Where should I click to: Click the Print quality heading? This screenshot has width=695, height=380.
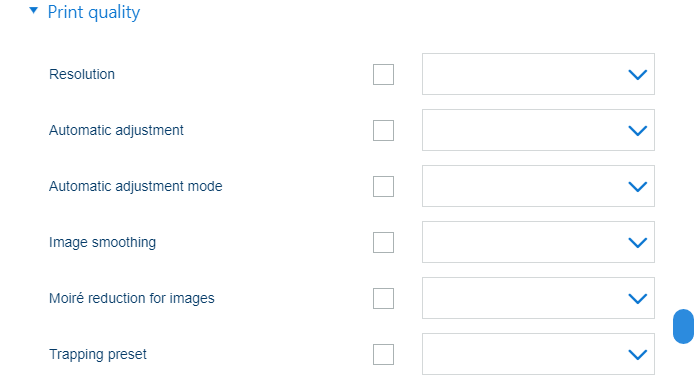coord(94,12)
